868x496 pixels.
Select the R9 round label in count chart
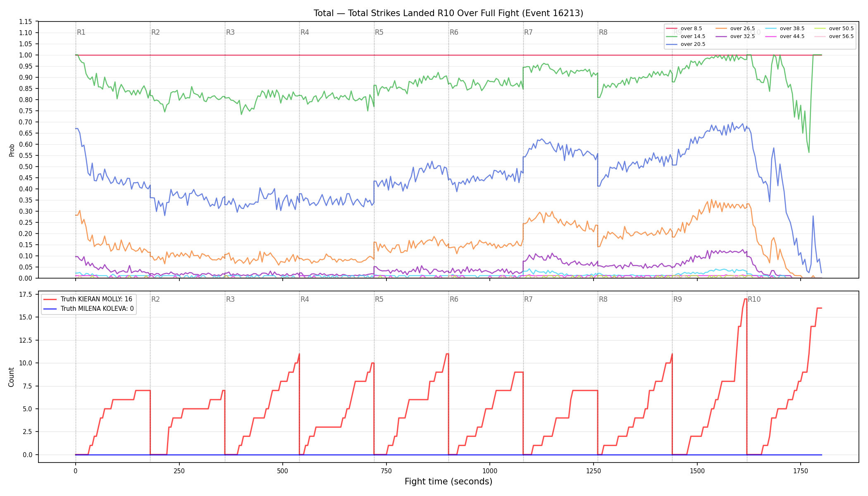click(x=677, y=299)
